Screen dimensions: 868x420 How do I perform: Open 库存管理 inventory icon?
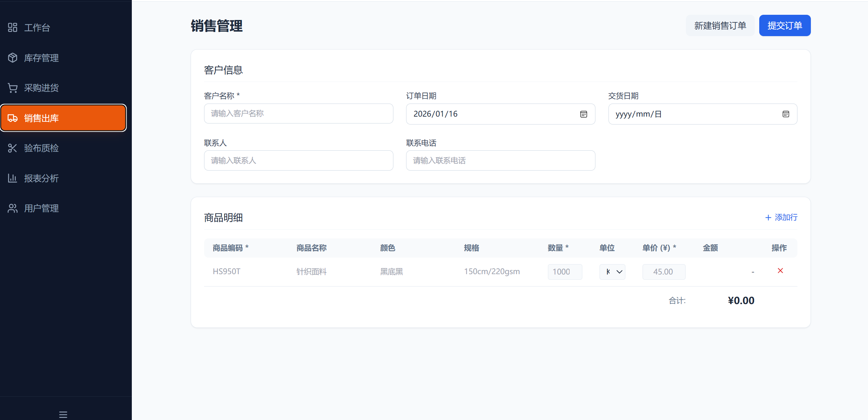click(x=12, y=57)
